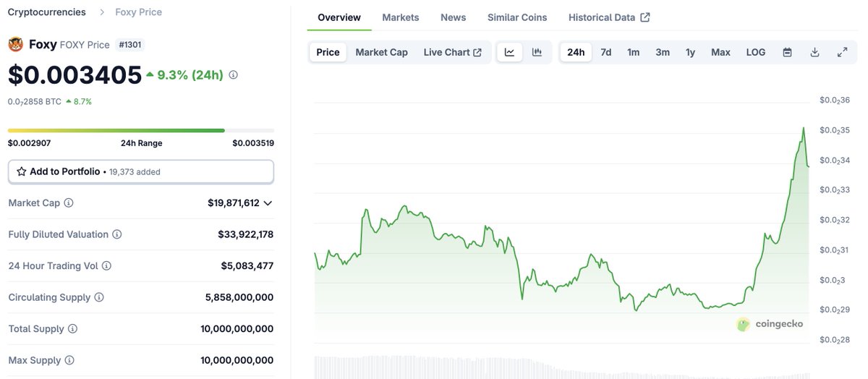The image size is (868, 379).
Task: Toggle LOG scale on the chart
Action: point(756,52)
